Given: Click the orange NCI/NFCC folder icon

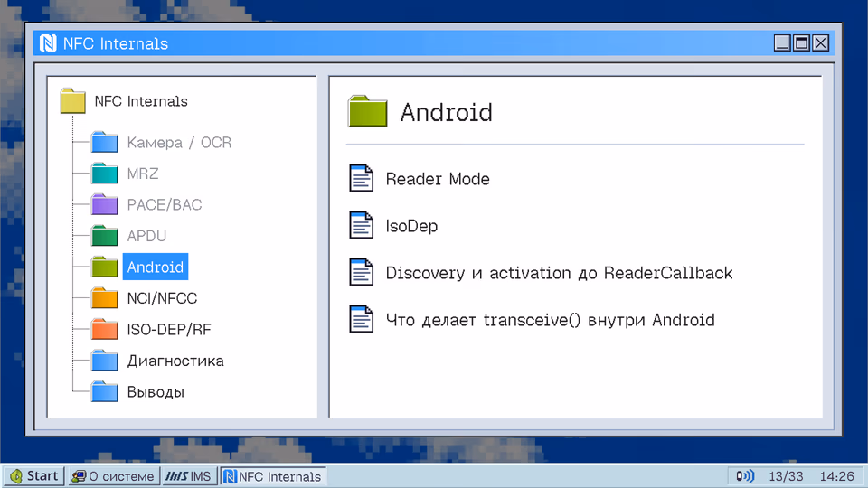Looking at the screenshot, I should tap(105, 297).
